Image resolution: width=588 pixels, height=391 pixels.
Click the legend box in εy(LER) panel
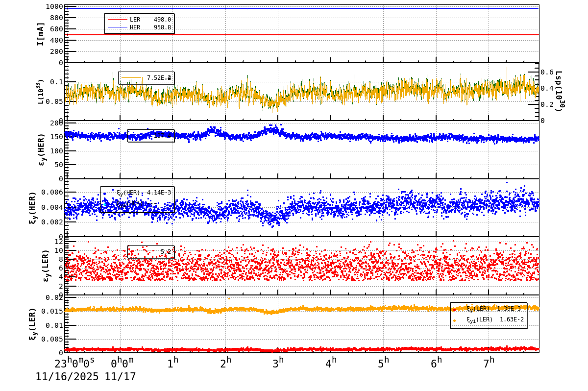tap(151, 252)
